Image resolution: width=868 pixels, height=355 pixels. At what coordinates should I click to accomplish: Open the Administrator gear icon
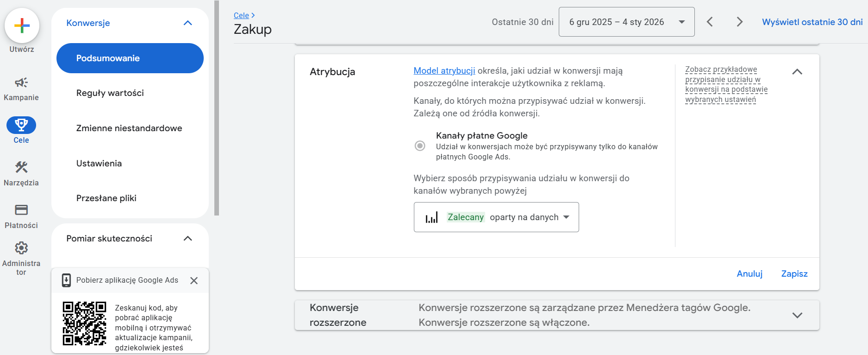(21, 248)
